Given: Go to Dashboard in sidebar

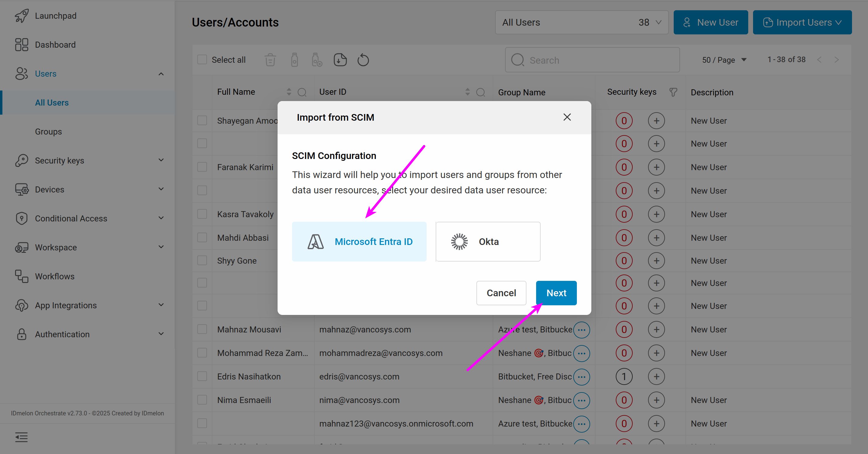Looking at the screenshot, I should point(55,45).
